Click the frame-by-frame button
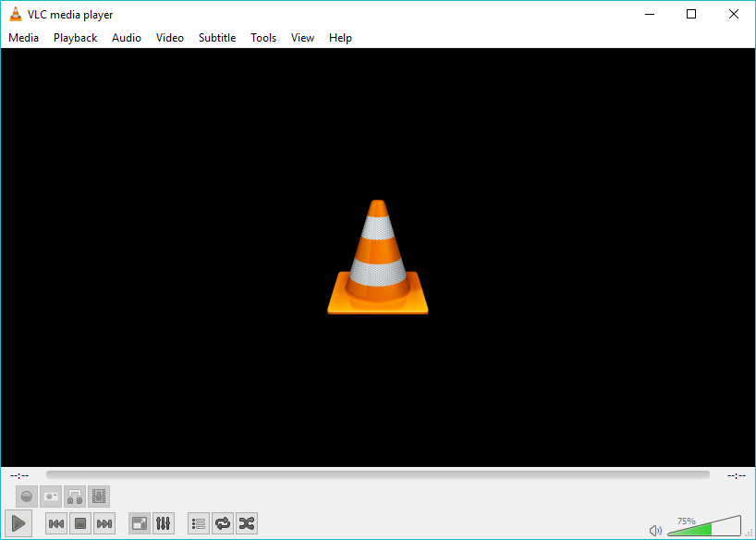Image resolution: width=756 pixels, height=540 pixels. coord(99,497)
